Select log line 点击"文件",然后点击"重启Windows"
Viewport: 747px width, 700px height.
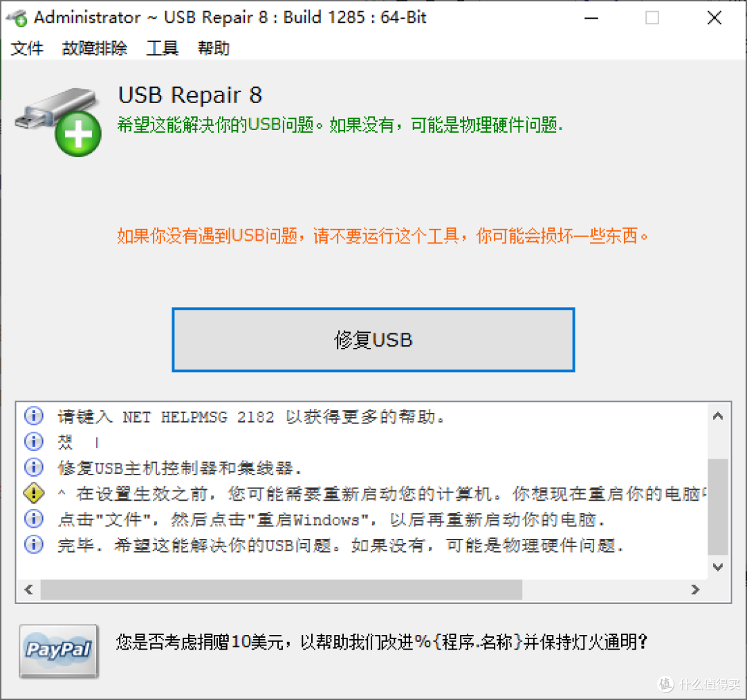click(331, 519)
